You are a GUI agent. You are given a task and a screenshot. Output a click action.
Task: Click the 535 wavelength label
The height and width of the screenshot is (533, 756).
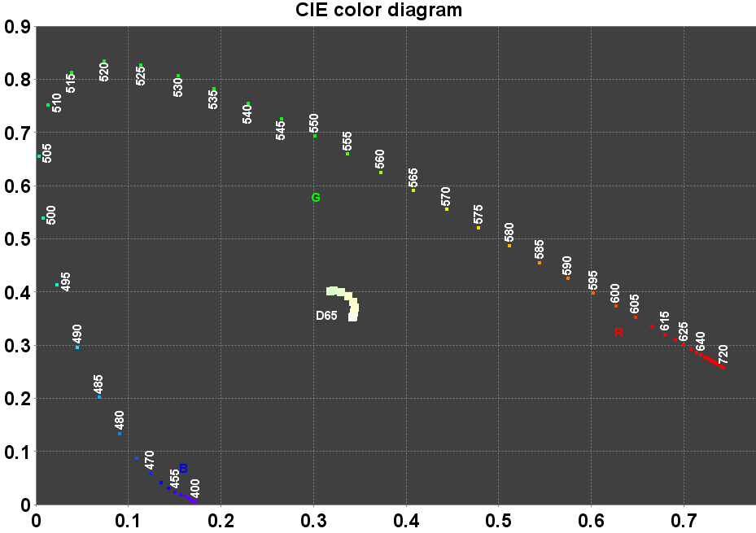(213, 99)
